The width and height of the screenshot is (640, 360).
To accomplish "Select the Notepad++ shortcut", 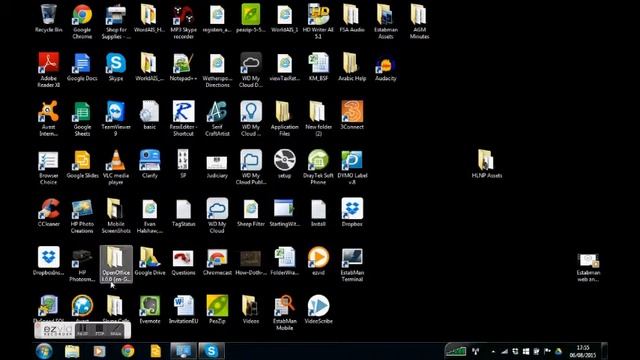I will pyautogui.click(x=183, y=67).
